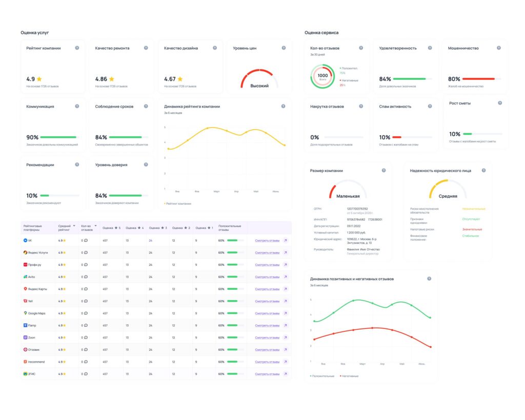Click help icon on Рейтинг компании card
525x420 pixels.
click(77, 48)
